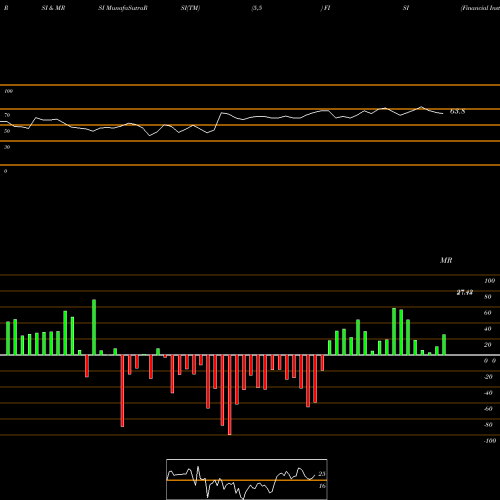Open the mini RSI overview chart thumbnail
Image resolution: width=500 pixels, height=500 pixels.
click(x=247, y=479)
